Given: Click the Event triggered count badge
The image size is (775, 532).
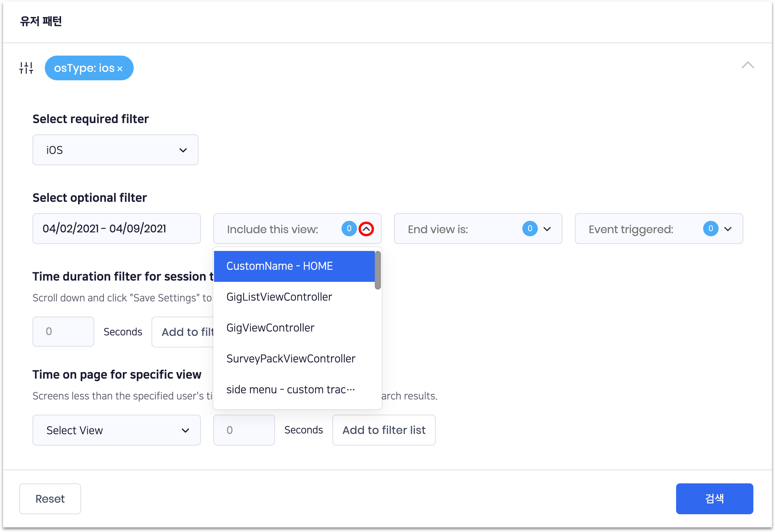Looking at the screenshot, I should click(710, 229).
